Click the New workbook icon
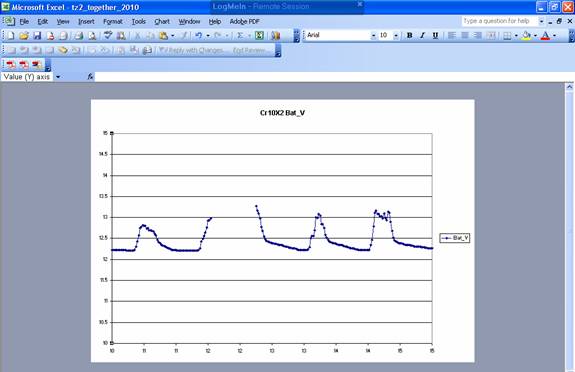Image resolution: width=575 pixels, height=372 pixels. pos(11,36)
